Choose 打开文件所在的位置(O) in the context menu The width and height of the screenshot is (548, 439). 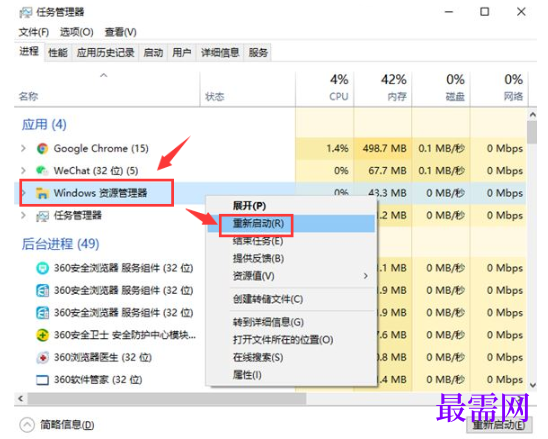click(x=291, y=340)
